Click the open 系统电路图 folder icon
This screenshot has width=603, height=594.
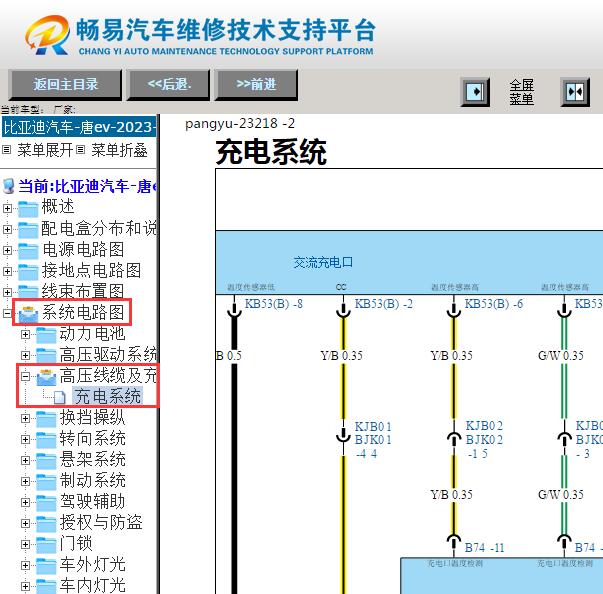(28, 314)
